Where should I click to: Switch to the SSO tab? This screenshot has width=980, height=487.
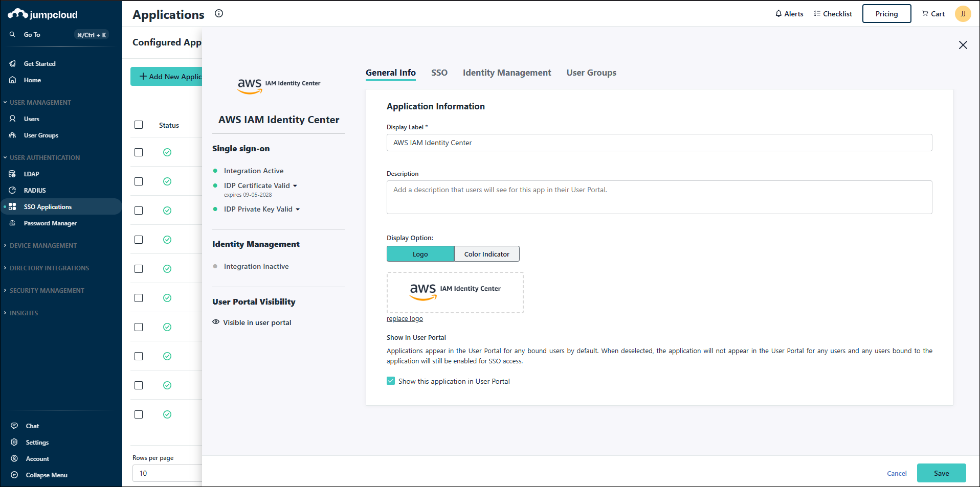439,73
